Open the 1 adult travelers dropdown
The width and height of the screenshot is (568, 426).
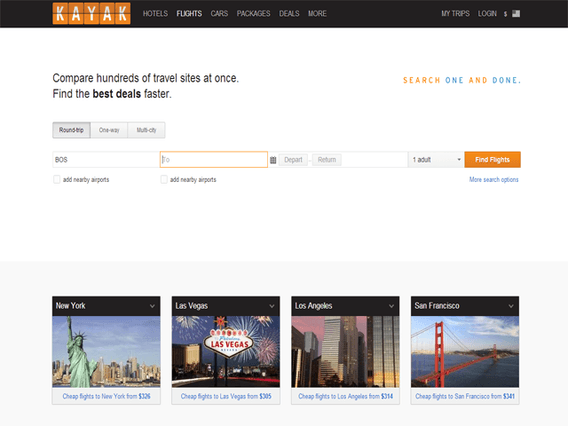pyautogui.click(x=436, y=160)
